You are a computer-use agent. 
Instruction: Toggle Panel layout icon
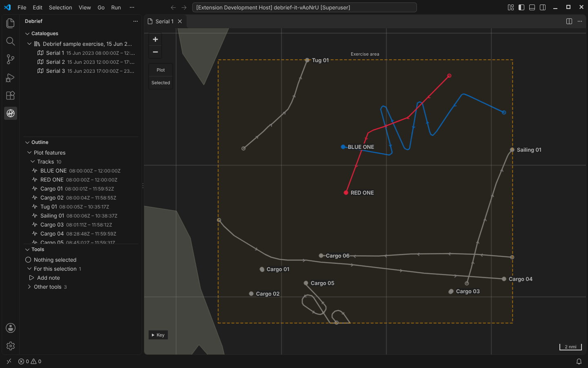click(532, 7)
